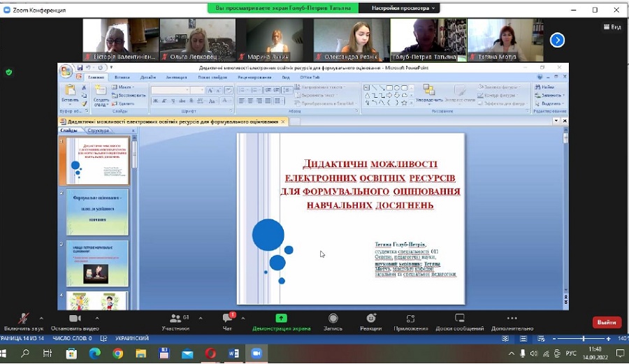Switch to the Structure pane tab
The width and height of the screenshot is (629, 364).
(99, 131)
